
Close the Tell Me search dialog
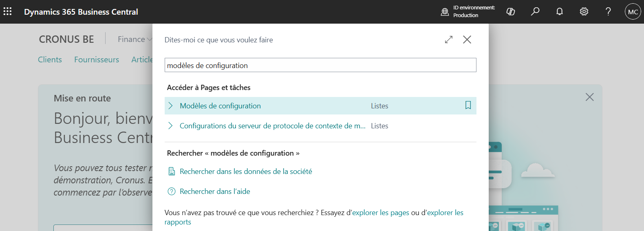coord(467,40)
